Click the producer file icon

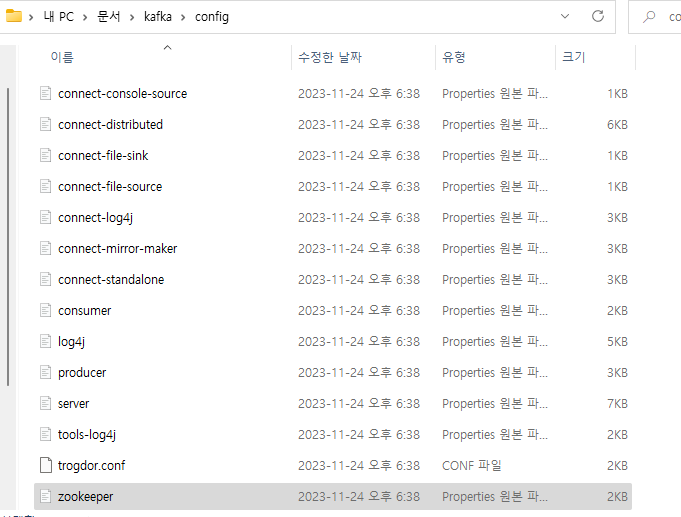pyautogui.click(x=46, y=372)
